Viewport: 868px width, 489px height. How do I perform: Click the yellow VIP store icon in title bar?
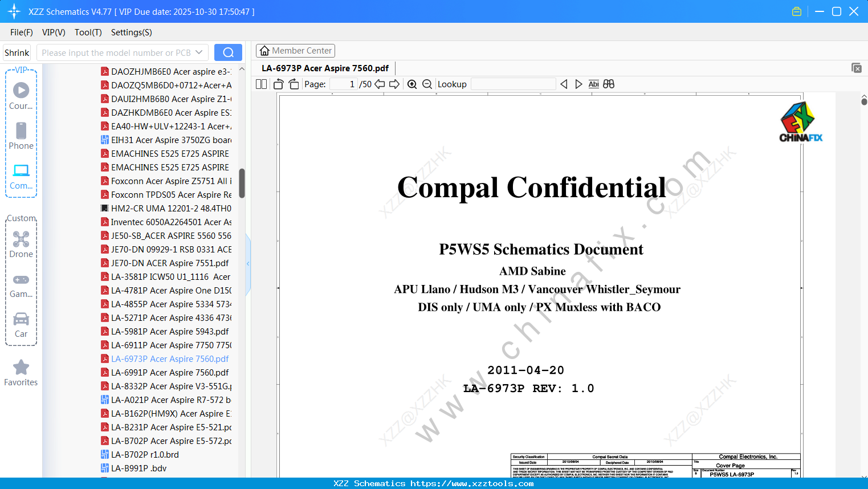[x=797, y=11]
